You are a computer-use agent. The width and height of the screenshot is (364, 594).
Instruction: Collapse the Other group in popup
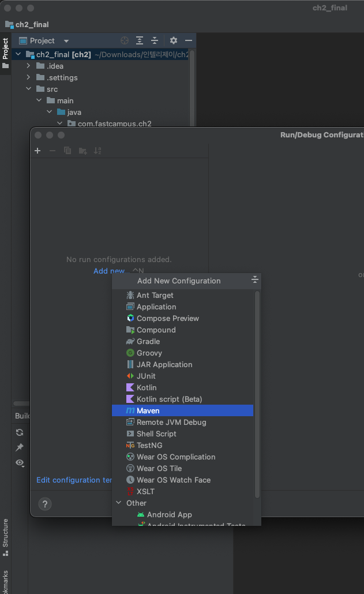(119, 503)
